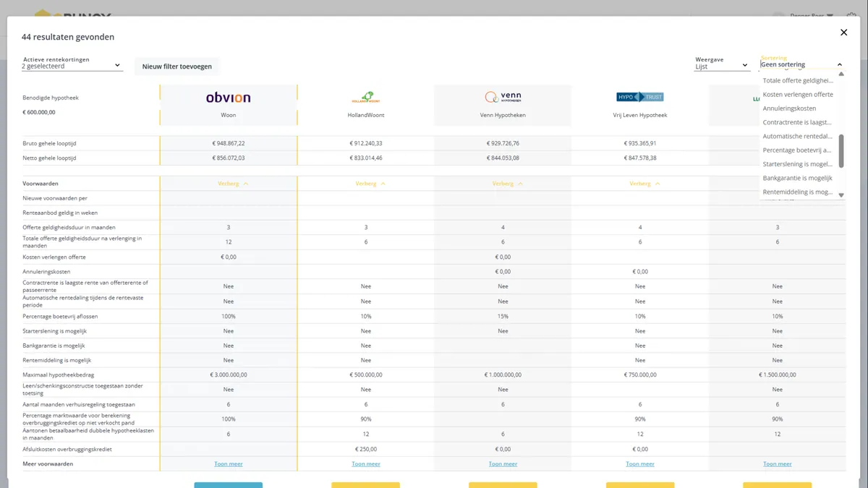Open the Actieve rentekortingen dropdown
The width and height of the screenshot is (868, 488).
click(72, 66)
